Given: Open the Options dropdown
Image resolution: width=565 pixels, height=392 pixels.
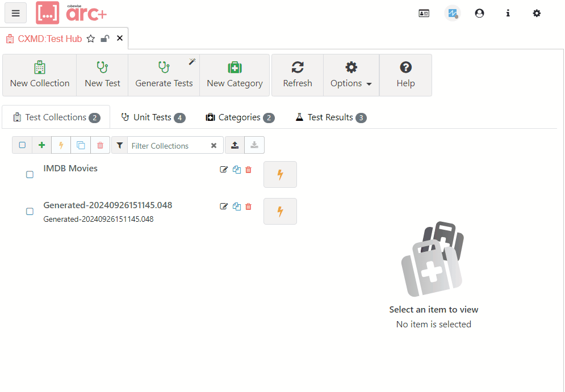Looking at the screenshot, I should click(351, 75).
